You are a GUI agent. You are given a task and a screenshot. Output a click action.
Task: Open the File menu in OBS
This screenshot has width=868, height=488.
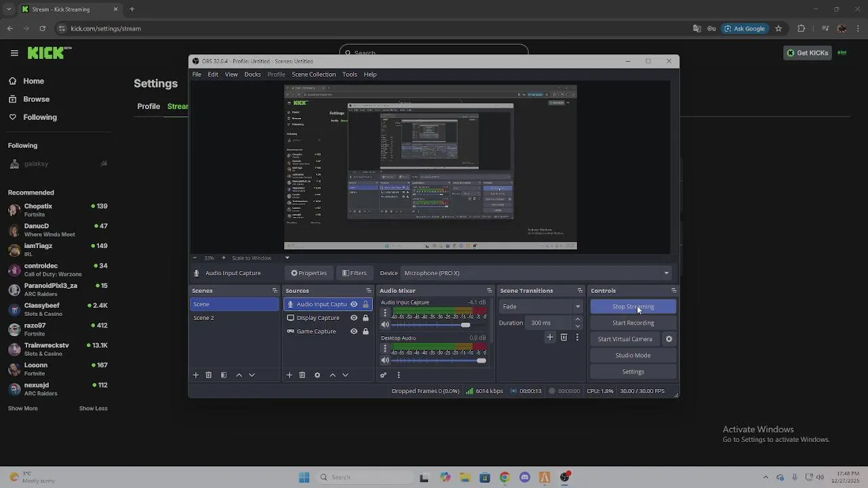pyautogui.click(x=197, y=75)
